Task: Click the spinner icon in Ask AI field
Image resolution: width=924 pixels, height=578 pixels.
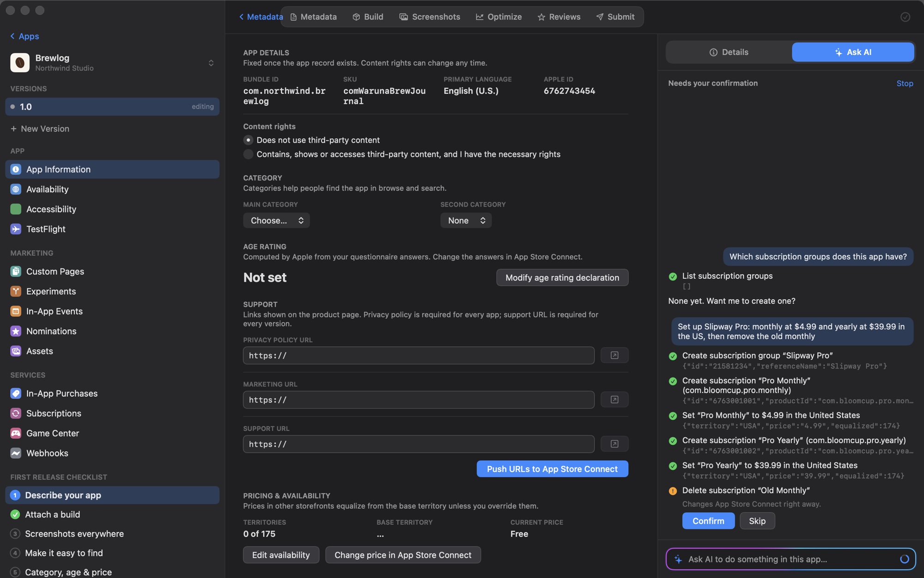Action: [904, 559]
